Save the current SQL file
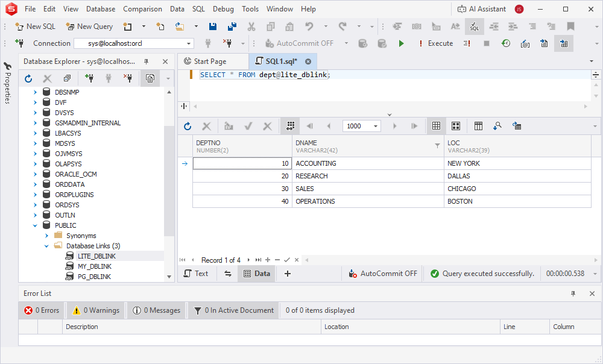603x364 pixels. click(x=212, y=27)
